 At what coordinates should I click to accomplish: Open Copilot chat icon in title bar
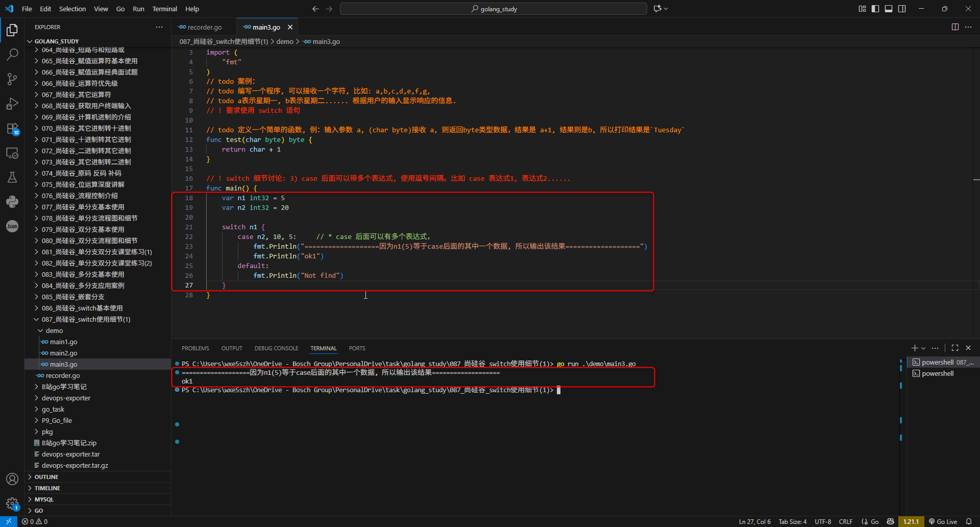[x=658, y=9]
